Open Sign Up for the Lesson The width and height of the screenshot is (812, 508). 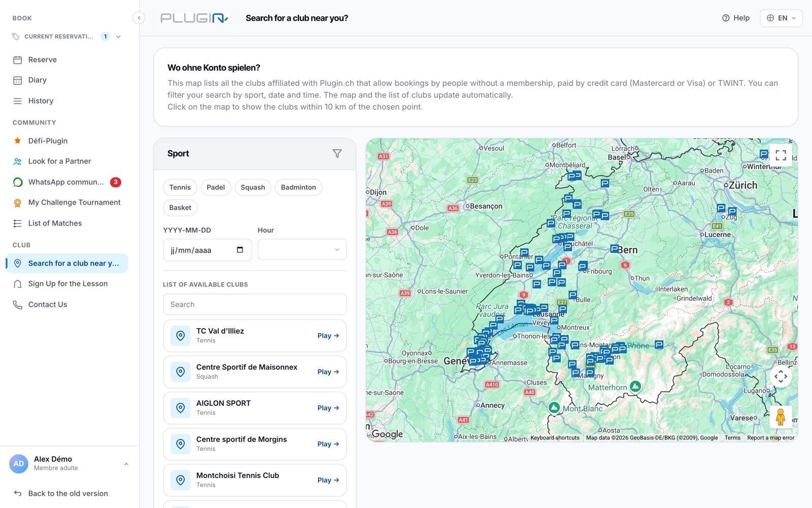67,283
